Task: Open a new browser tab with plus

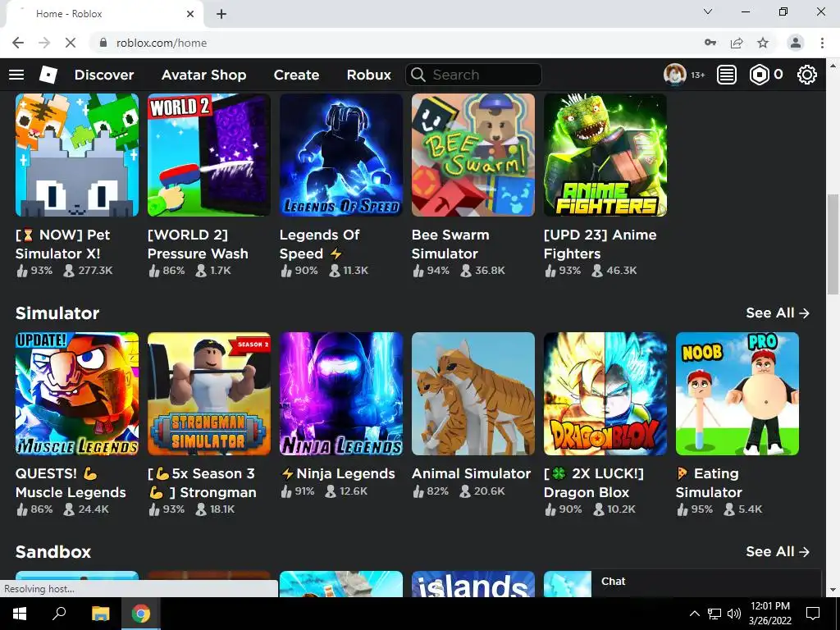Action: [x=221, y=14]
